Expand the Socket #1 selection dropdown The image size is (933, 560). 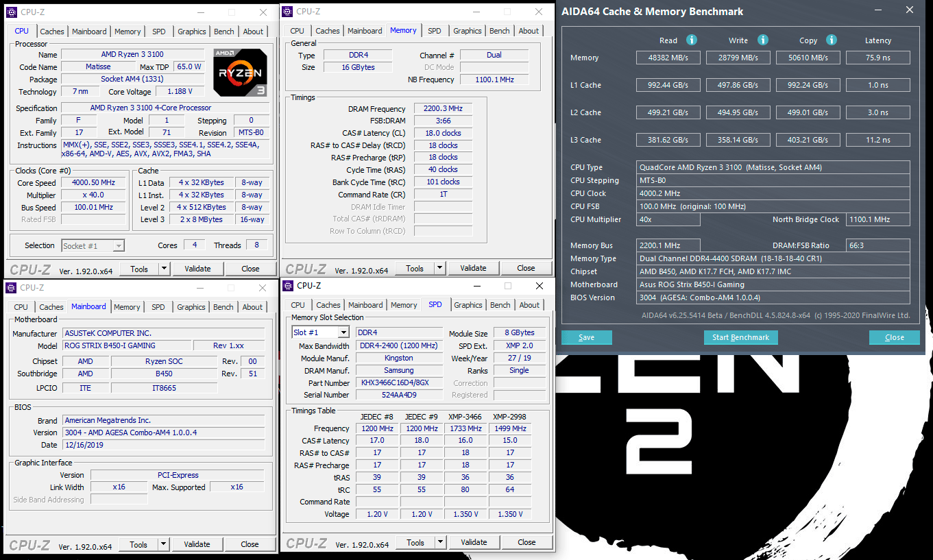(118, 245)
